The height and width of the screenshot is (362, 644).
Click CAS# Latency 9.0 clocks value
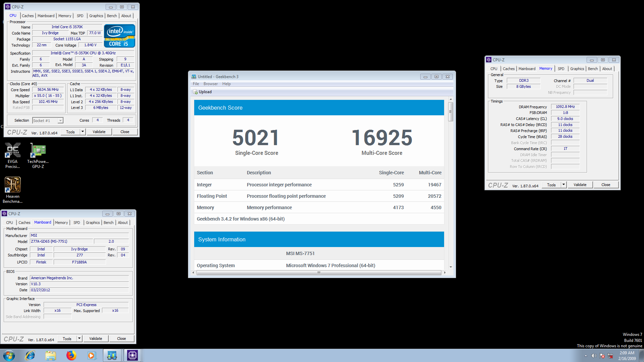[565, 119]
